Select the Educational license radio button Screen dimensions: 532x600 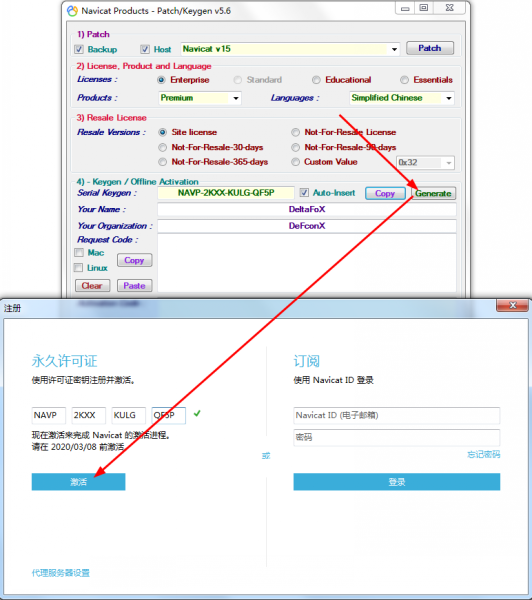316,80
